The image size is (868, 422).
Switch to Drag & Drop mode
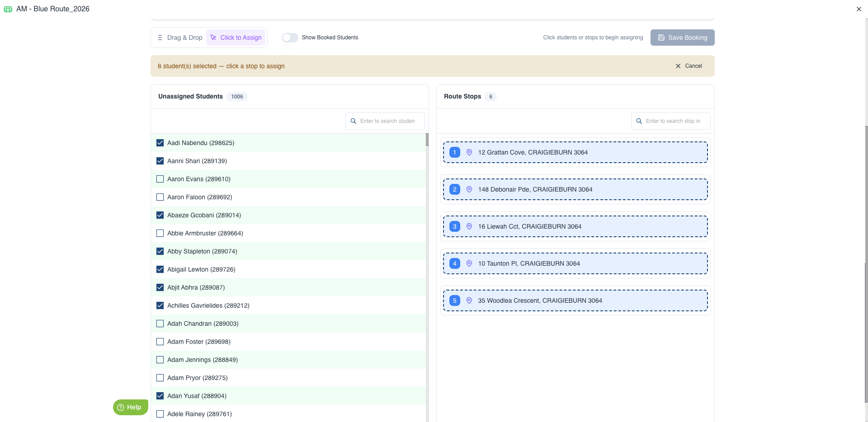[180, 38]
